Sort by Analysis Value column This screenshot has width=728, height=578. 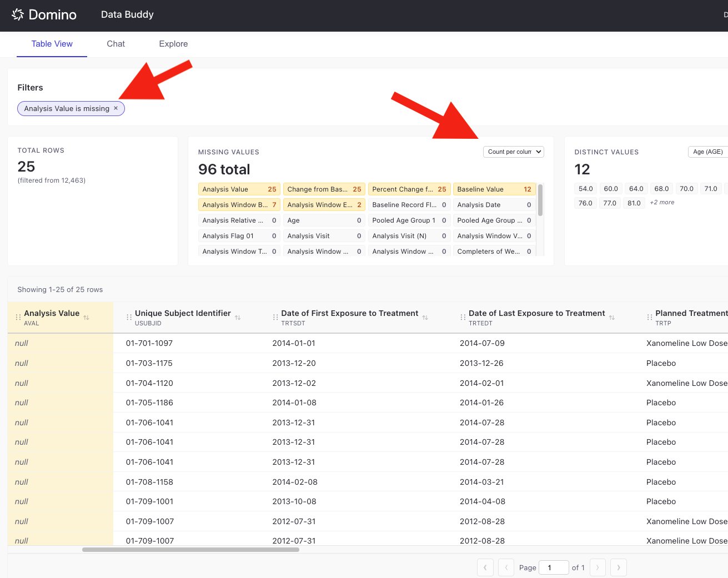[86, 318]
